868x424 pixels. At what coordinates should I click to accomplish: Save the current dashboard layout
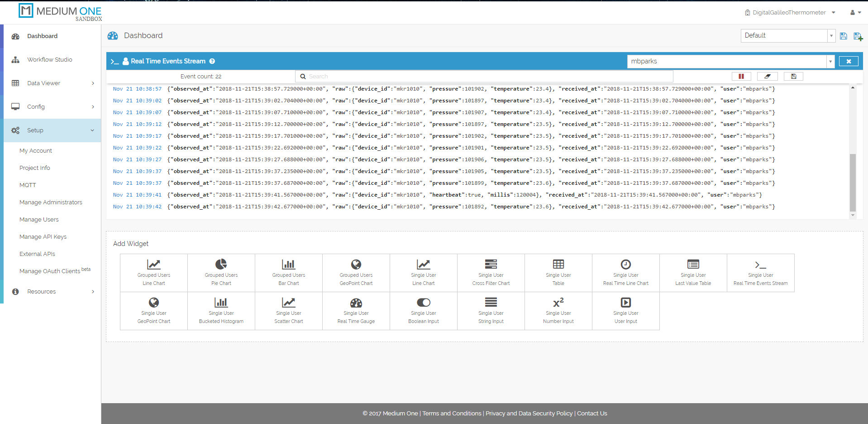[x=843, y=36]
